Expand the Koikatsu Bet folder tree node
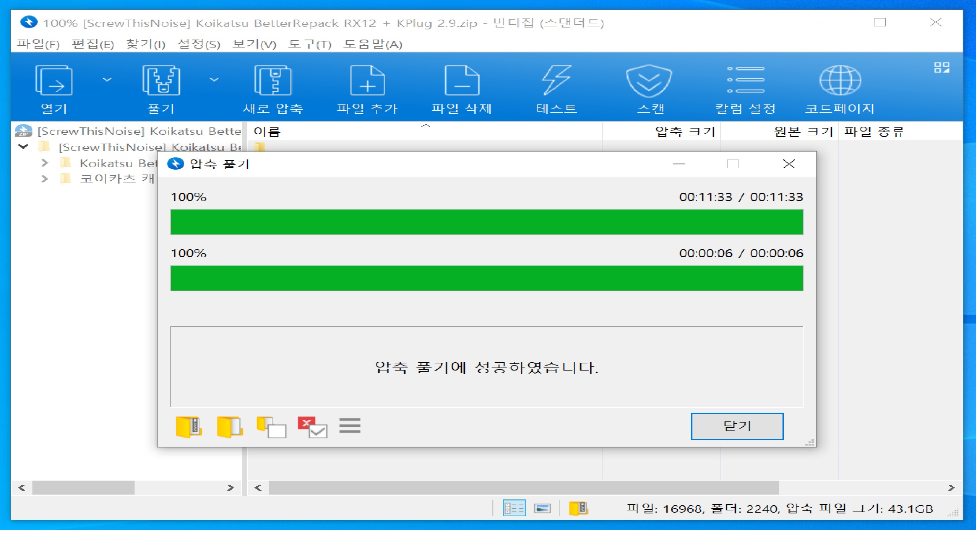This screenshot has height=533, width=980. (x=45, y=163)
